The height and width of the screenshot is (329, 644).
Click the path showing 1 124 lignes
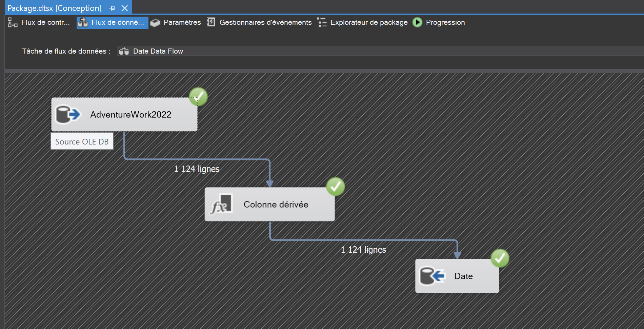pos(197,169)
